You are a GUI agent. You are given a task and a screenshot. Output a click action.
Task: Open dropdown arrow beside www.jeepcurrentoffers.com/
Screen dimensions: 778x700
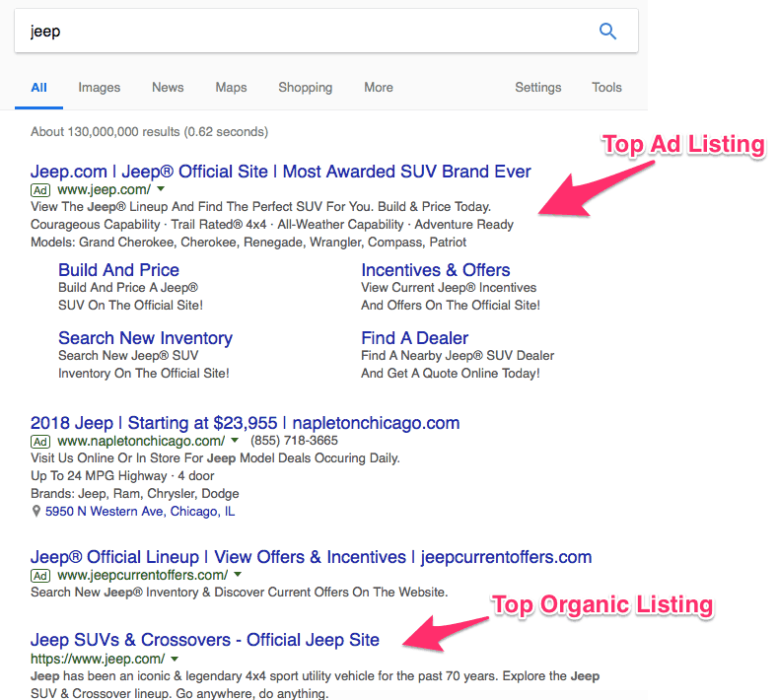(x=238, y=575)
